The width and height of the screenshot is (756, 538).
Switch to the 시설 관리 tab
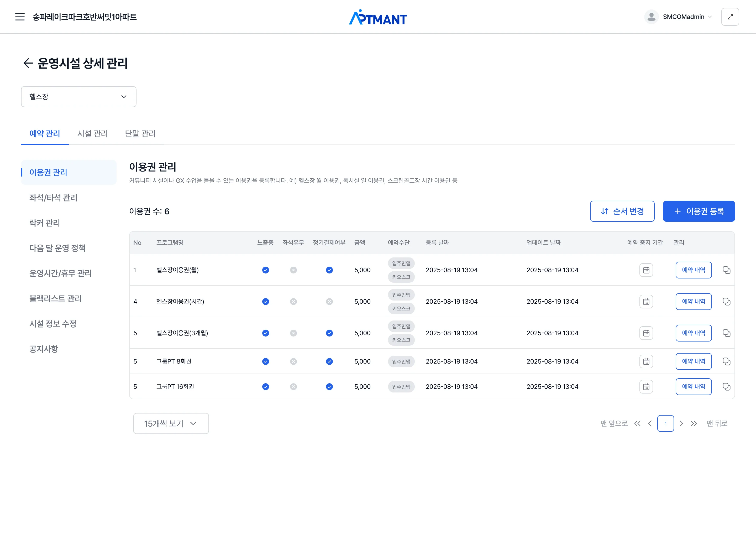pos(93,133)
